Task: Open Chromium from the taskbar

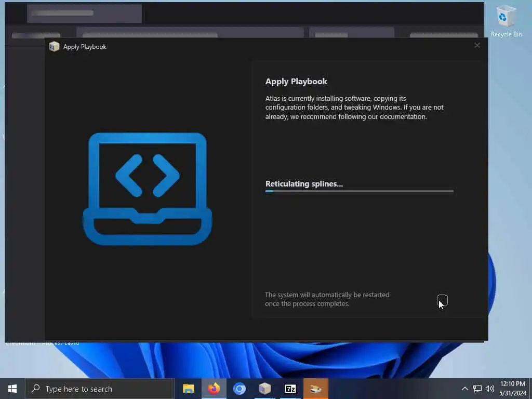Action: pyautogui.click(x=239, y=389)
